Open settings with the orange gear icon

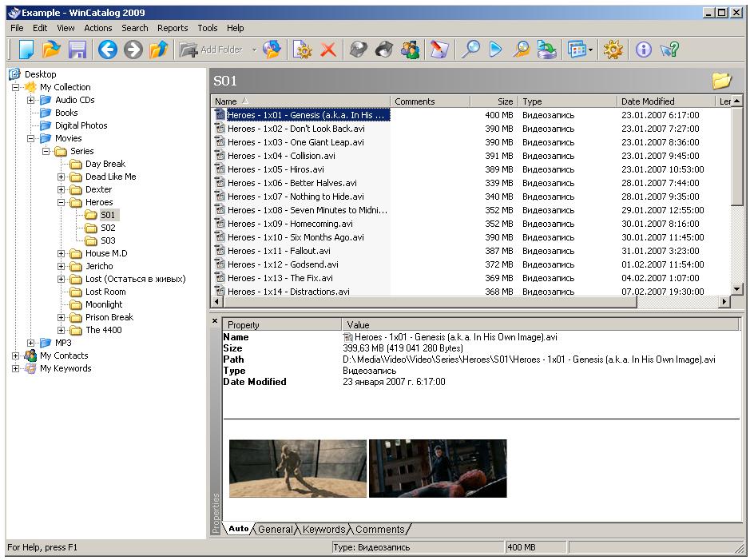613,50
